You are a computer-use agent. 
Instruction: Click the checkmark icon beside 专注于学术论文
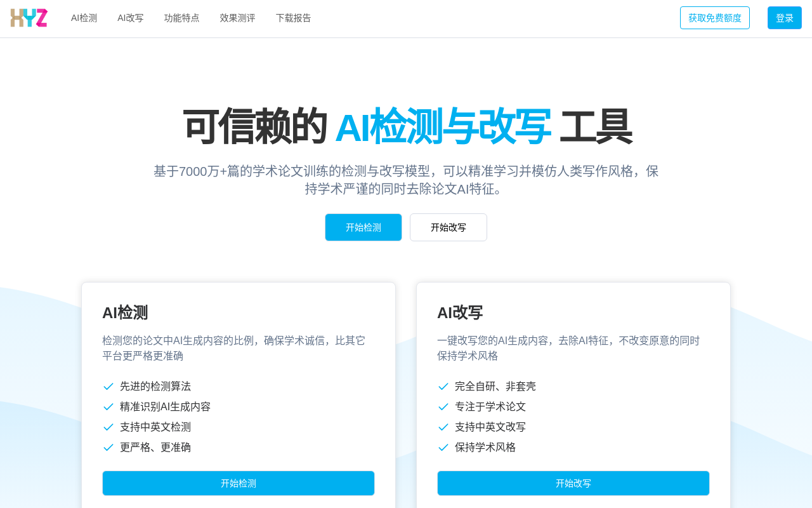(443, 407)
